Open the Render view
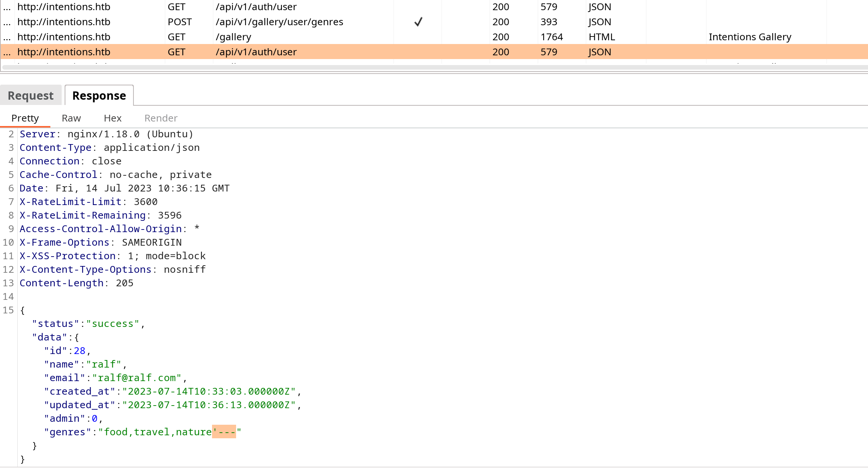 [x=161, y=118]
